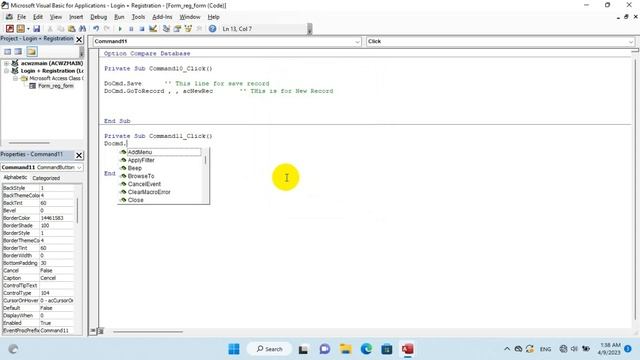640x360 pixels.
Task: Open the Run menu
Action: (x=119, y=17)
